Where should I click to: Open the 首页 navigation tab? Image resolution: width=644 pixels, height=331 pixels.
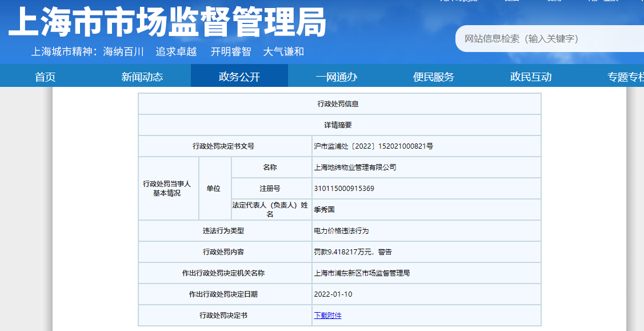(x=45, y=77)
